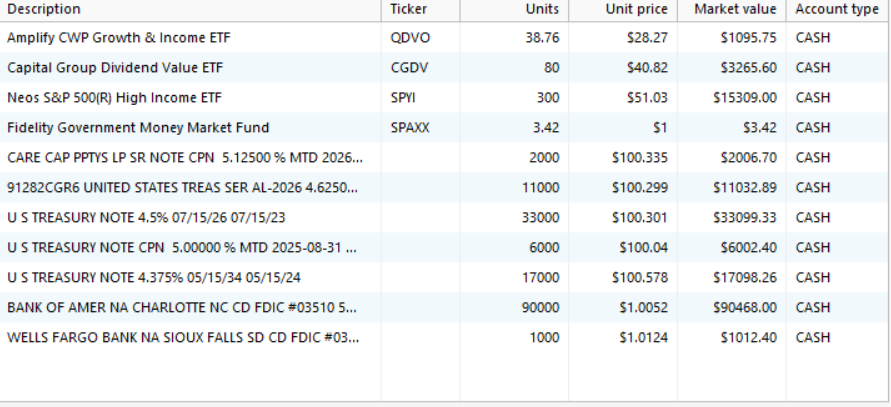Click the $33099.33 market value
This screenshot has height=407, width=891.
(x=745, y=218)
